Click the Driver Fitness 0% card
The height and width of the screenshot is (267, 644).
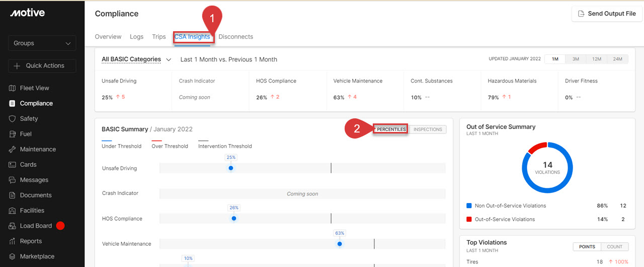597,89
